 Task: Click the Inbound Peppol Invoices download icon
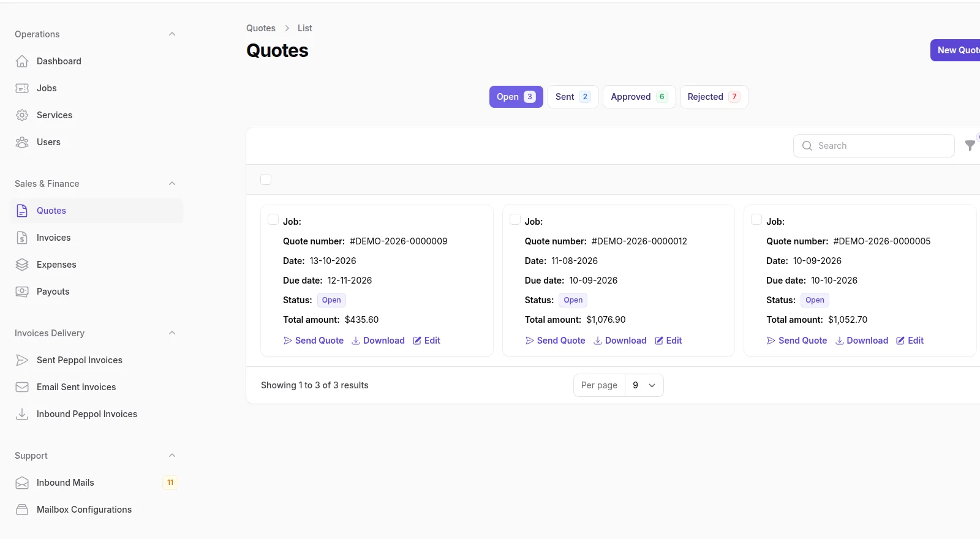pos(22,414)
